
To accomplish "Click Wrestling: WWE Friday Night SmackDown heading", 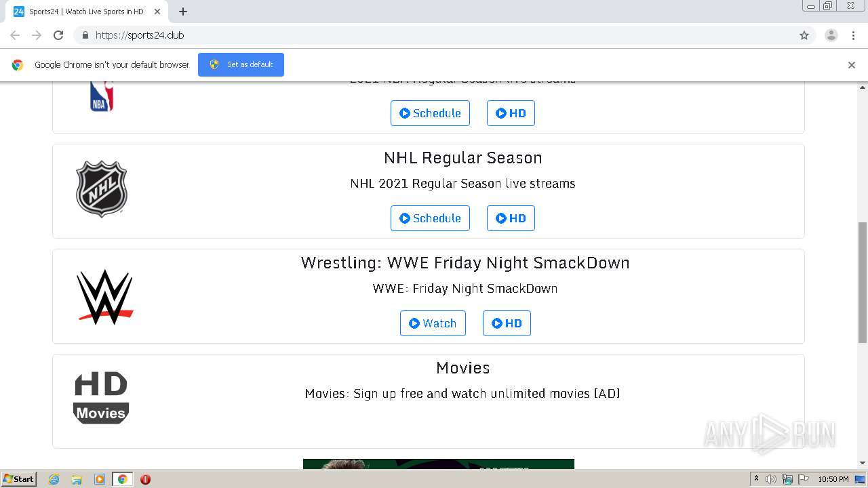I will pos(465,263).
